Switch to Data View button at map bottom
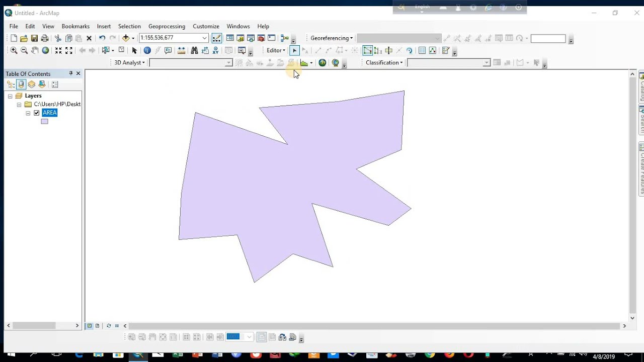 (90, 326)
